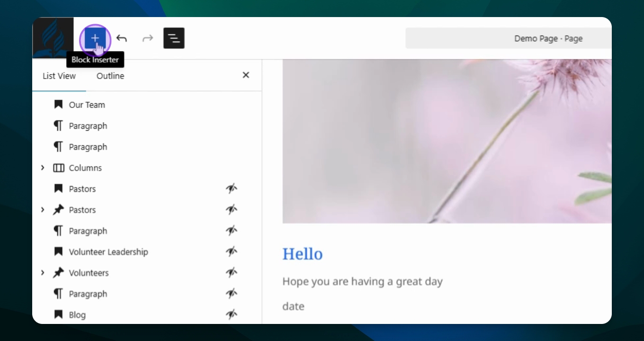The width and height of the screenshot is (644, 341).
Task: Toggle visibility of Blog row
Action: (232, 314)
